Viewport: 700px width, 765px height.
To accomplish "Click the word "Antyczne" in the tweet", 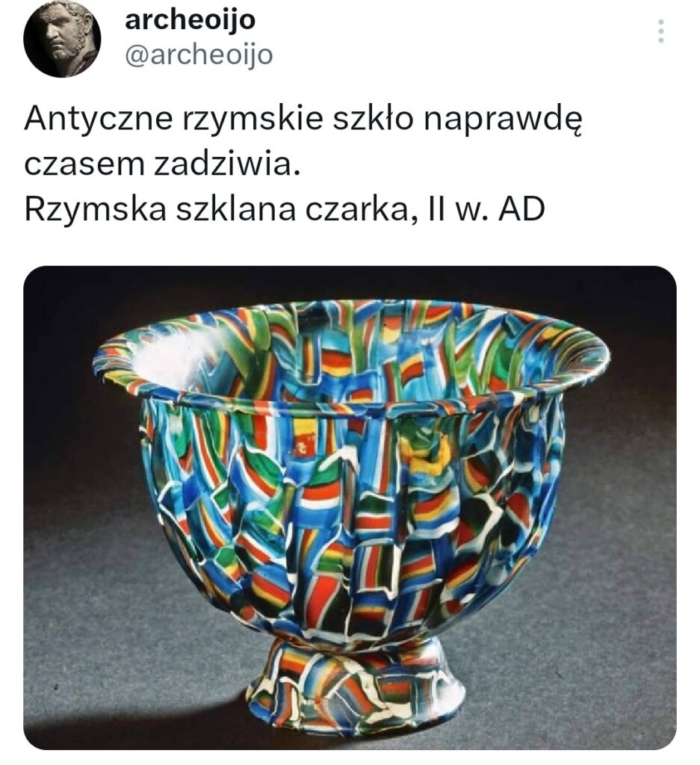I will [x=98, y=120].
